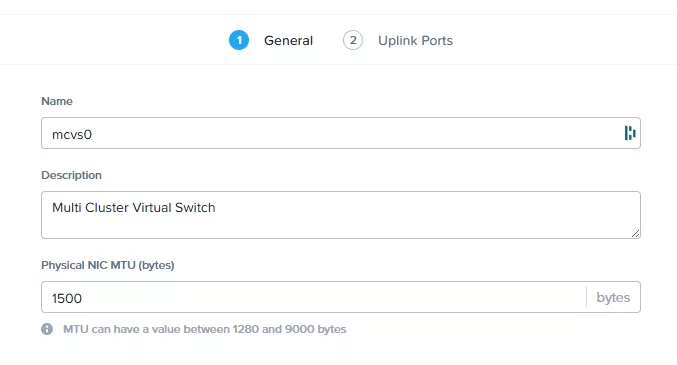
Task: Place cursor on the 1500 value
Action: (67, 298)
